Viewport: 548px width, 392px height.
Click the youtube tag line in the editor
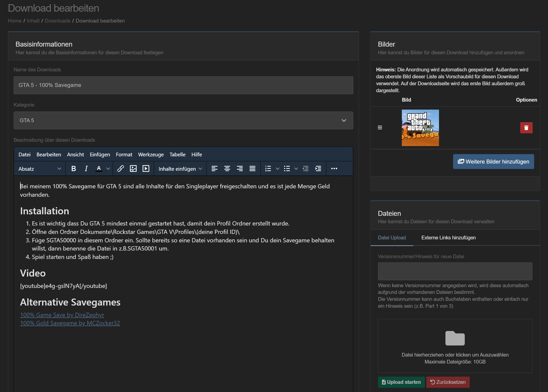pos(63,286)
